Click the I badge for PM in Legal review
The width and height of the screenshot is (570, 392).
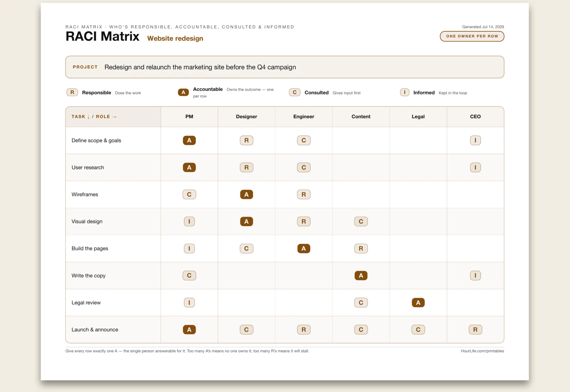[189, 303]
